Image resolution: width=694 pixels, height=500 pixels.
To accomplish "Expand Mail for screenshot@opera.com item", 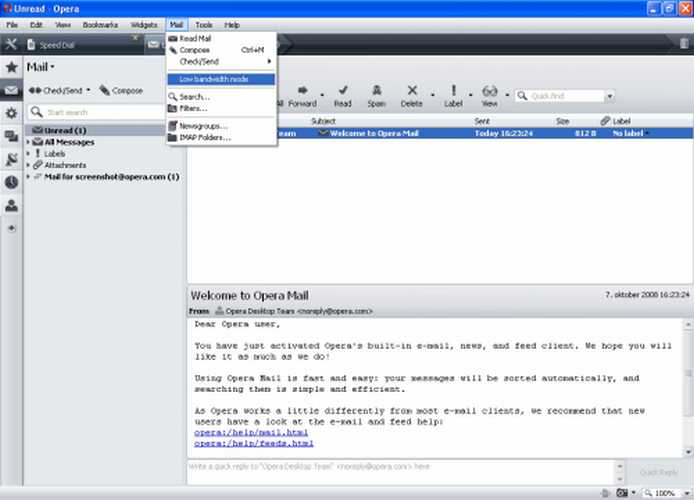I will pyautogui.click(x=28, y=177).
